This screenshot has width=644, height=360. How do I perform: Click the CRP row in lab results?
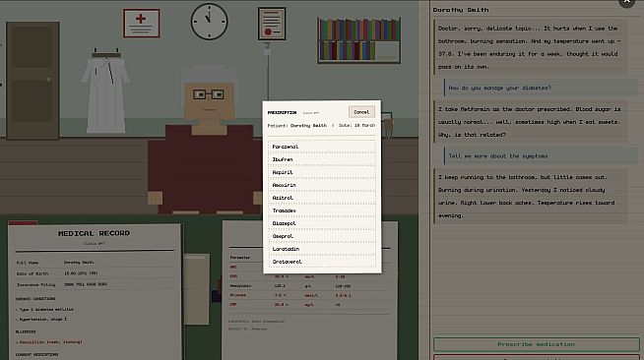tap(309, 305)
